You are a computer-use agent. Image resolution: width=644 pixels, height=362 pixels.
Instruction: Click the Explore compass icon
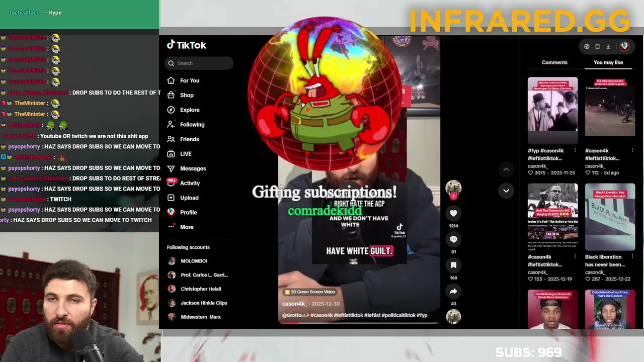171,110
